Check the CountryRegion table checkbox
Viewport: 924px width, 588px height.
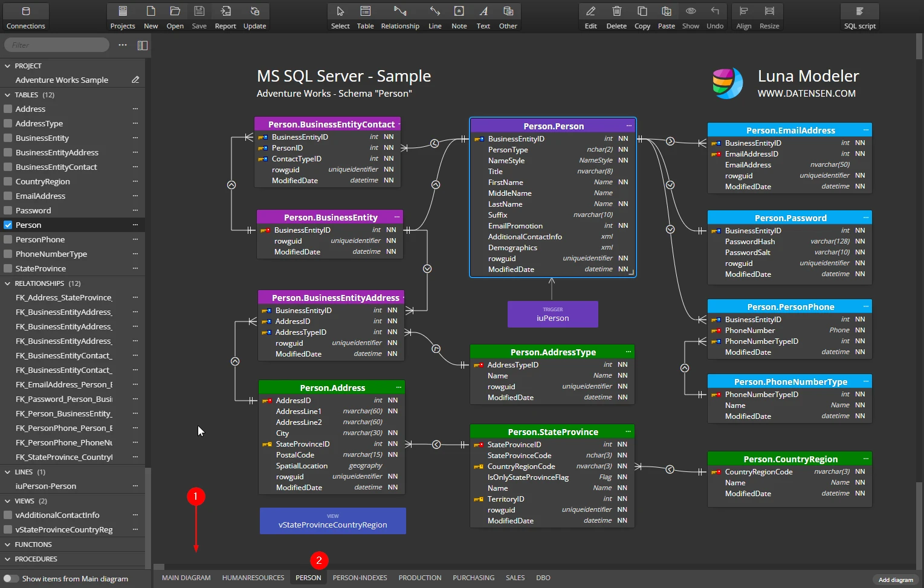coord(8,182)
